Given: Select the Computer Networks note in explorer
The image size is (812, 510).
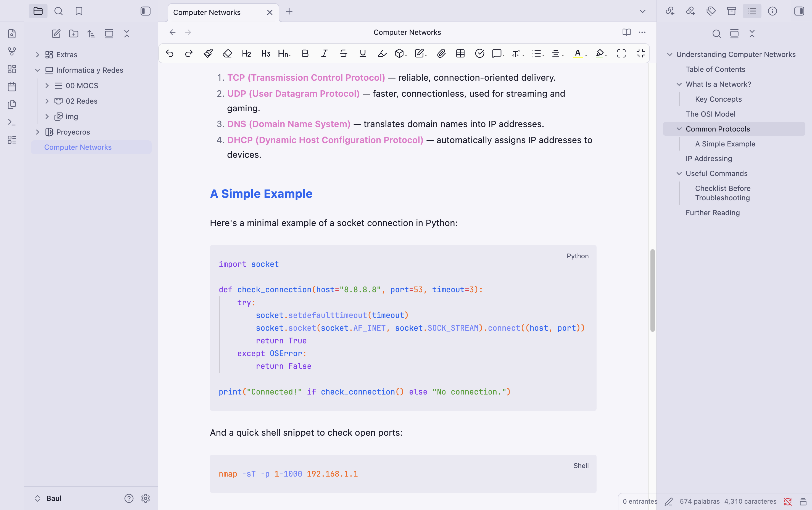Looking at the screenshot, I should click(91, 148).
